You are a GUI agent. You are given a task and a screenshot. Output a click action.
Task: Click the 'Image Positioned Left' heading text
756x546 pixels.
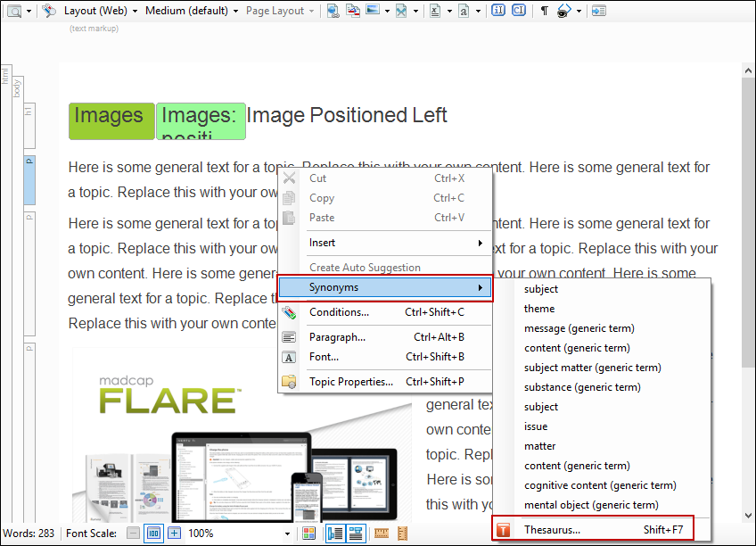347,115
